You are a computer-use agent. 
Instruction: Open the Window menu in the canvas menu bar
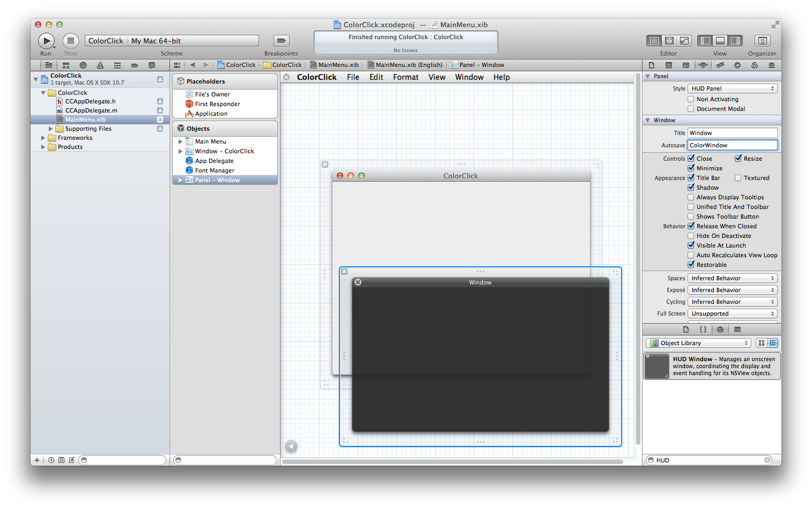pyautogui.click(x=469, y=77)
